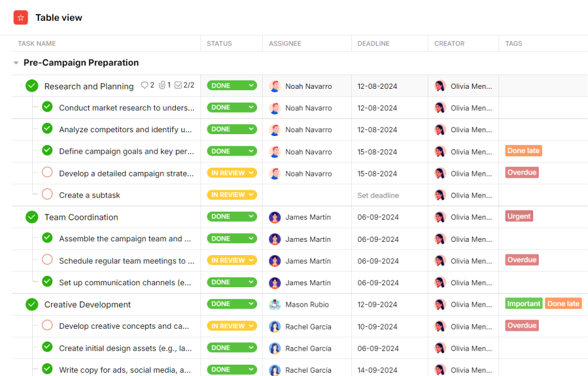Click Rachel Garcia's avatar on Write copy row

275,370
